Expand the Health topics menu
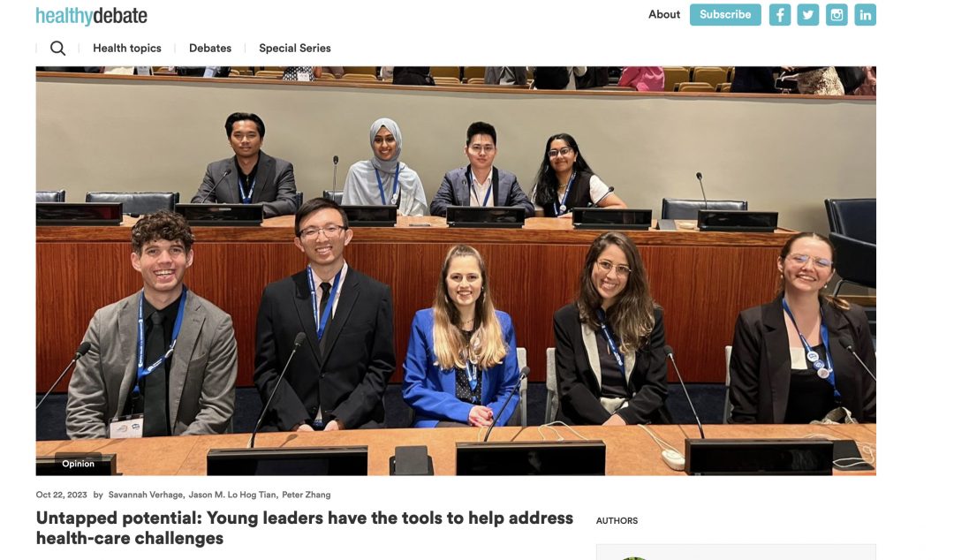The height and width of the screenshot is (560, 954). (127, 48)
